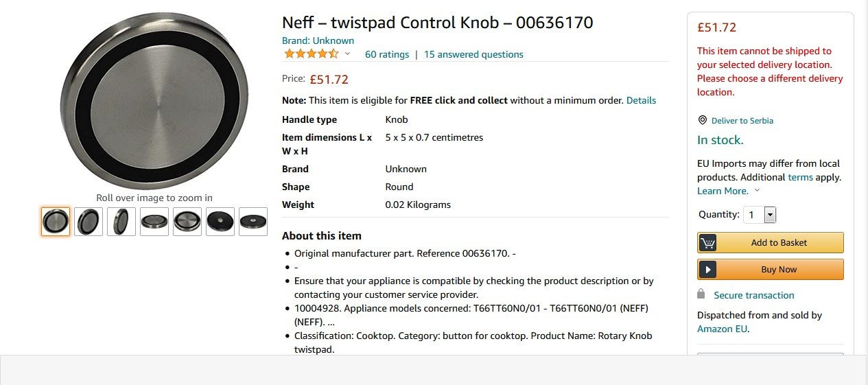
Task: Click Deliver to Serbia link
Action: tap(742, 121)
